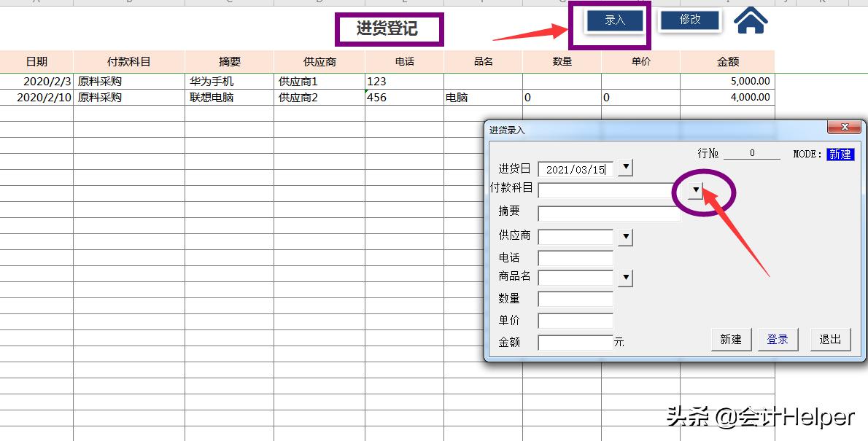The width and height of the screenshot is (868, 441).
Task: Open the 进货日 date dropdown
Action: [625, 167]
